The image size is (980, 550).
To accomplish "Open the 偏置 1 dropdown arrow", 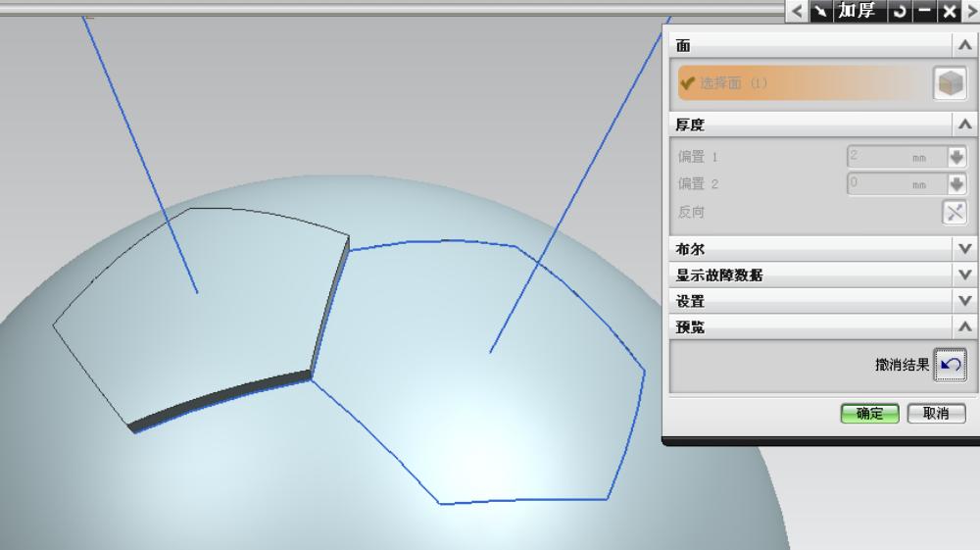I will (x=956, y=156).
